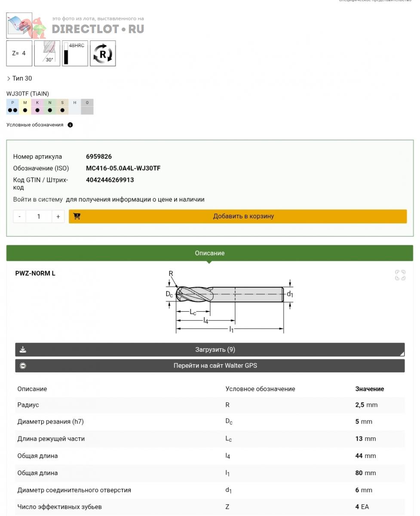Click the blue P material group swatch
The height and width of the screenshot is (516, 420).
pos(12,107)
